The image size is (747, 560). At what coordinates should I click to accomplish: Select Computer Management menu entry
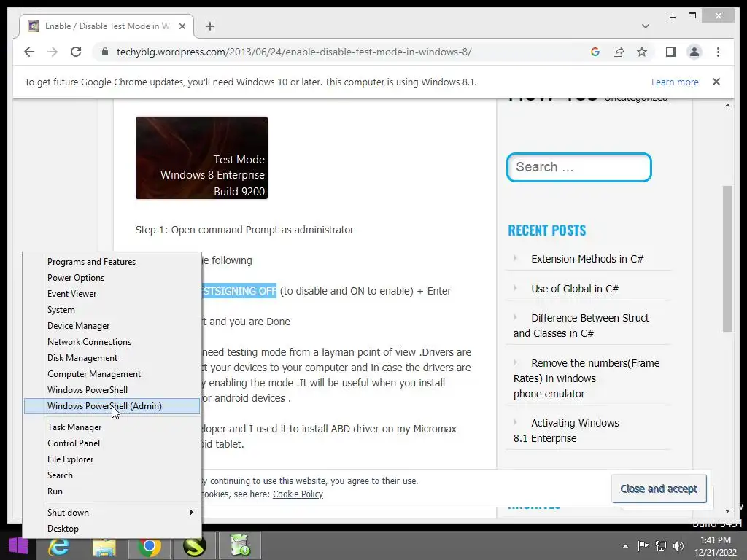click(112, 374)
